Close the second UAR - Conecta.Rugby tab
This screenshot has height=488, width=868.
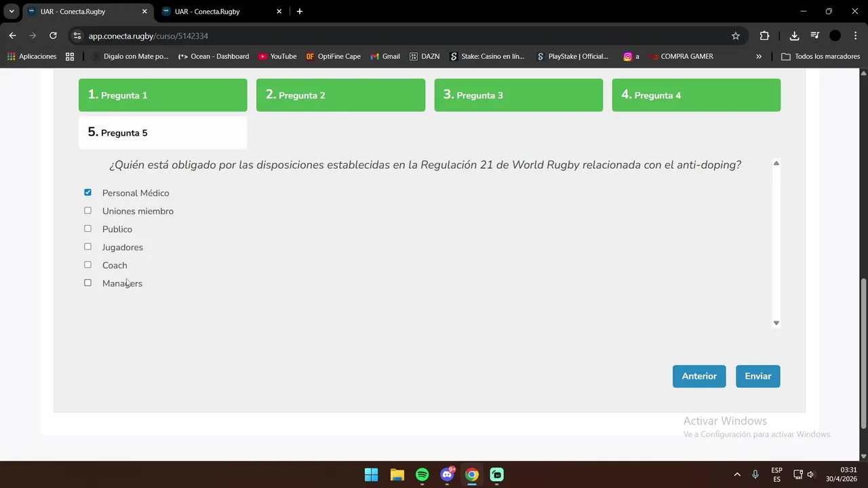click(x=279, y=12)
